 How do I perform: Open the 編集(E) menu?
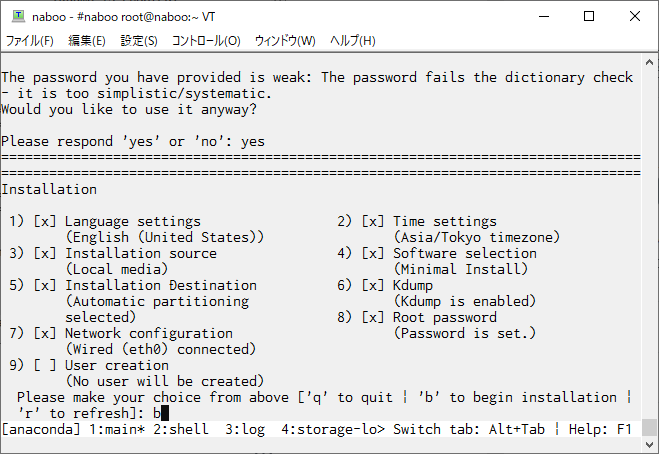point(87,41)
